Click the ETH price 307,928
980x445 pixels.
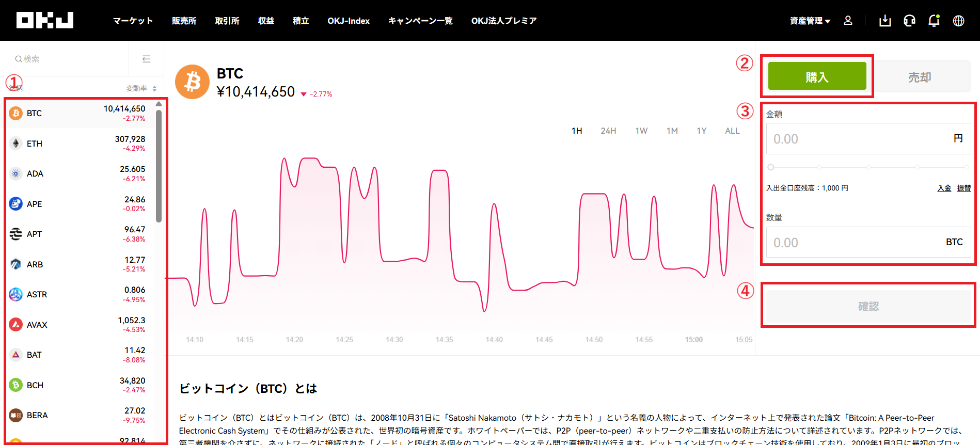point(130,139)
